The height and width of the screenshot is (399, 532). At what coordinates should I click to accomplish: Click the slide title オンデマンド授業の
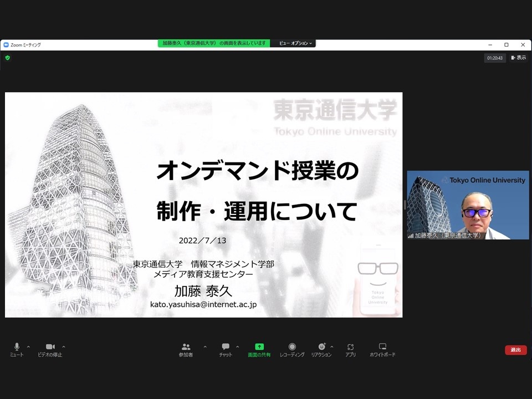coord(258,171)
